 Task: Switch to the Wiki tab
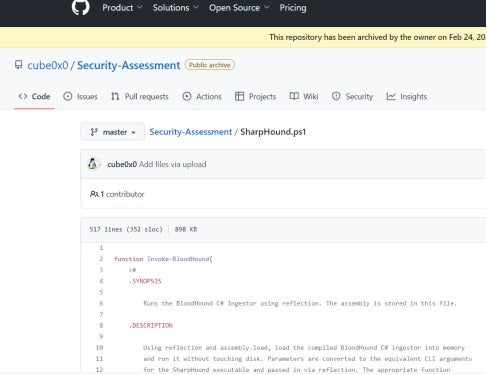304,97
